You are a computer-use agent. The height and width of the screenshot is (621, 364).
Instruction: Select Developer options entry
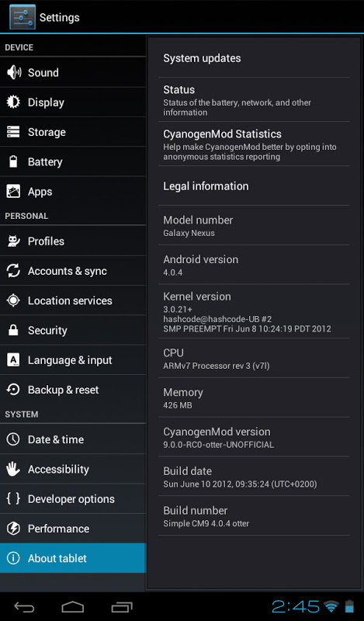(x=73, y=499)
